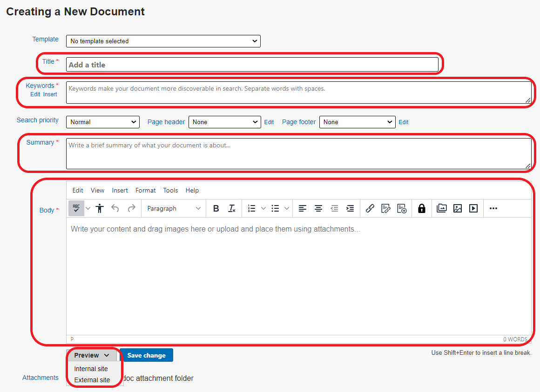This screenshot has width=540, height=392.
Task: Expand numbered list style options
Action: click(x=263, y=208)
